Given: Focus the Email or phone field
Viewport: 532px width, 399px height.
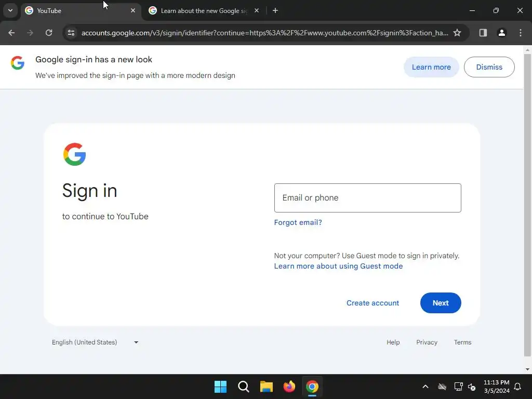Looking at the screenshot, I should (367, 198).
